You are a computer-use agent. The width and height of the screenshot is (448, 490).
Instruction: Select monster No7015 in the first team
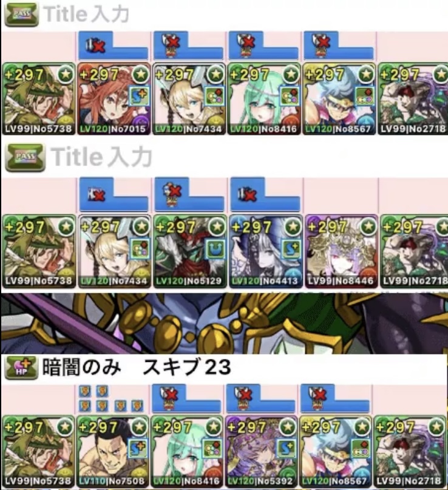(x=114, y=99)
